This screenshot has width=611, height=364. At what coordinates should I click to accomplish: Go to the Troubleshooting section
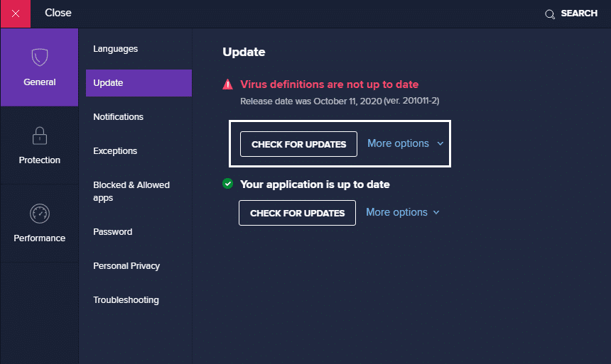(126, 300)
